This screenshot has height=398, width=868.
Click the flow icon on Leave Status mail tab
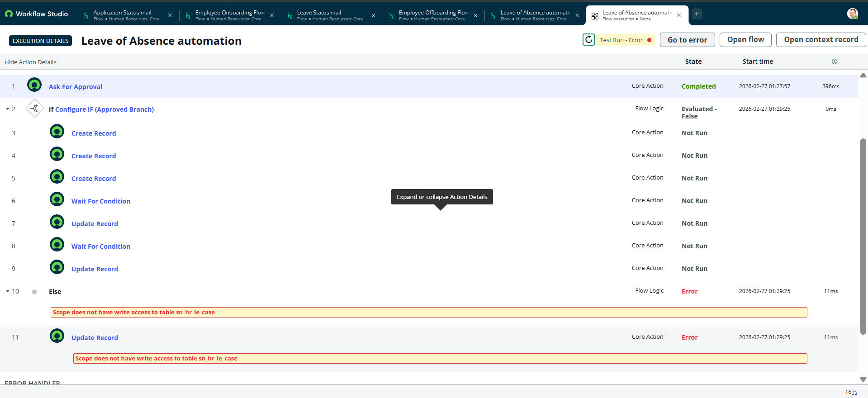point(290,16)
